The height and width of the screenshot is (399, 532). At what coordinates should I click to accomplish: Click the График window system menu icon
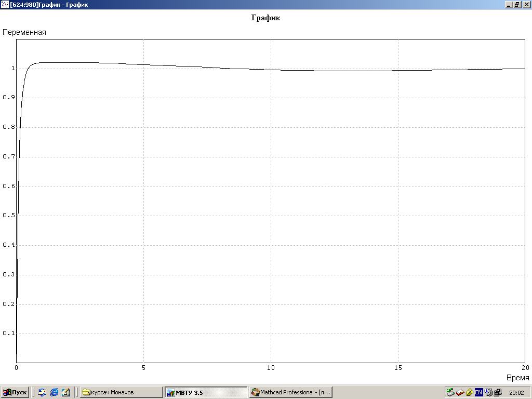tap(5, 4)
